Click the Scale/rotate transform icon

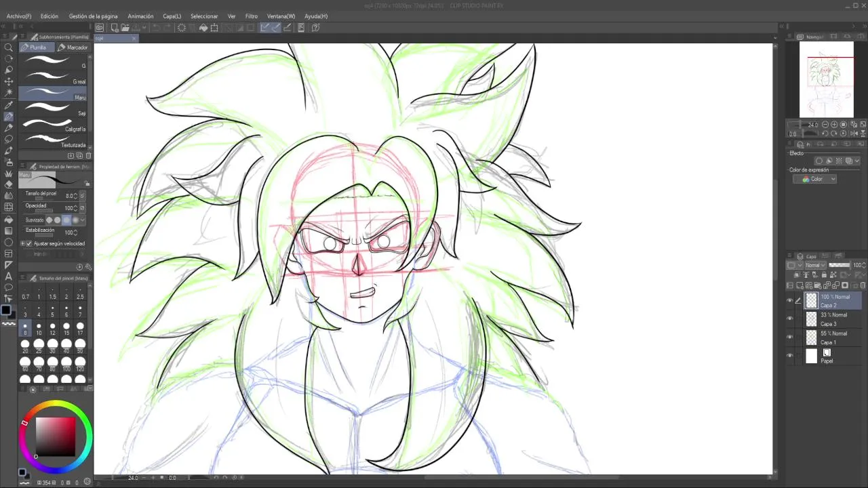(x=214, y=28)
